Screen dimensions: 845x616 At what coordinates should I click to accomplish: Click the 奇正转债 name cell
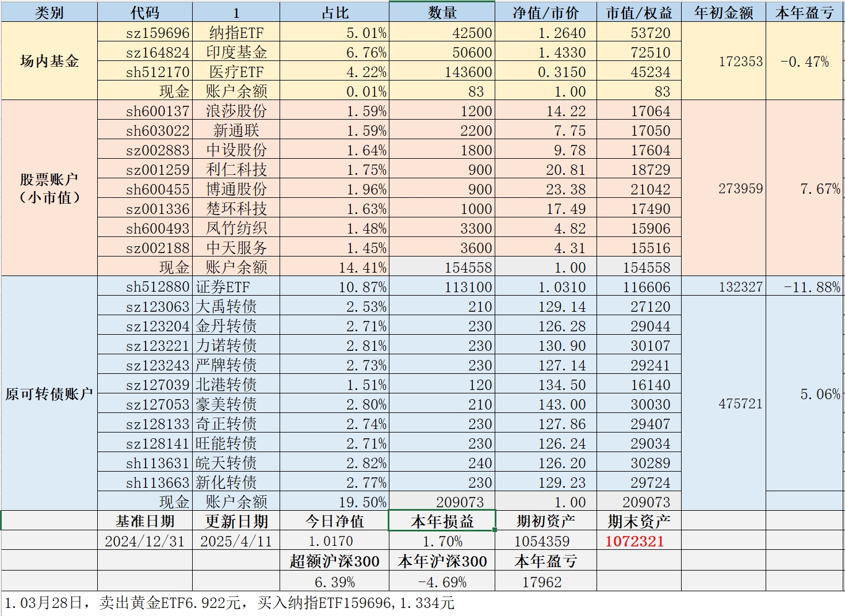pyautogui.click(x=236, y=423)
